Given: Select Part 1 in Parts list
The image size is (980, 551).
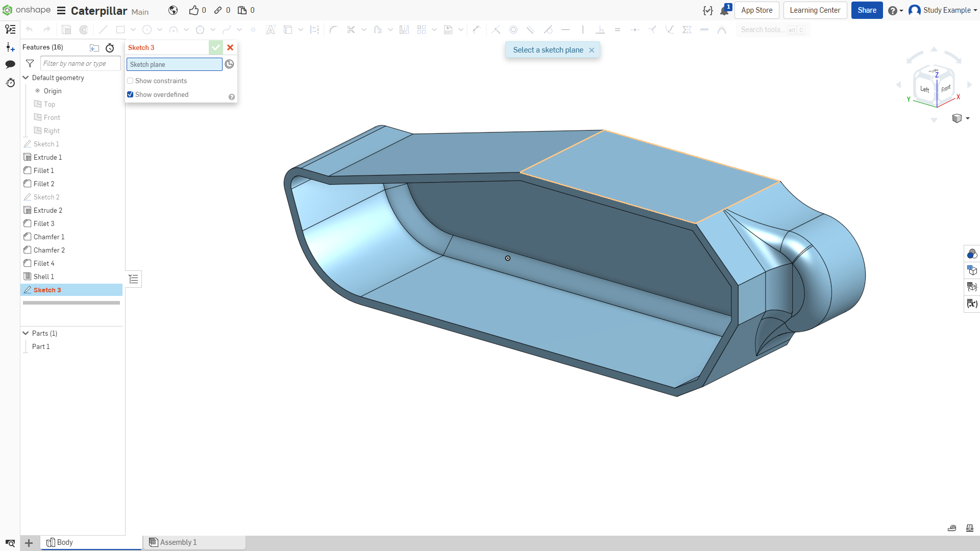Looking at the screenshot, I should (41, 346).
